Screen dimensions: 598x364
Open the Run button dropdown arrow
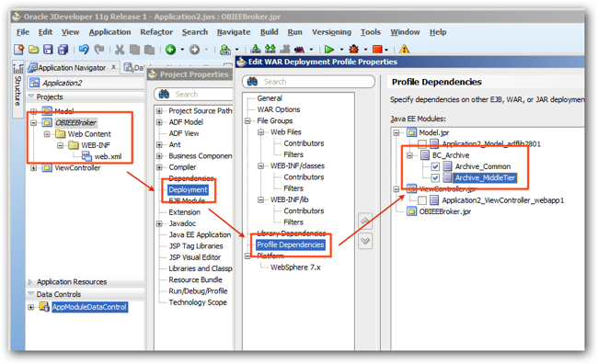pos(341,50)
